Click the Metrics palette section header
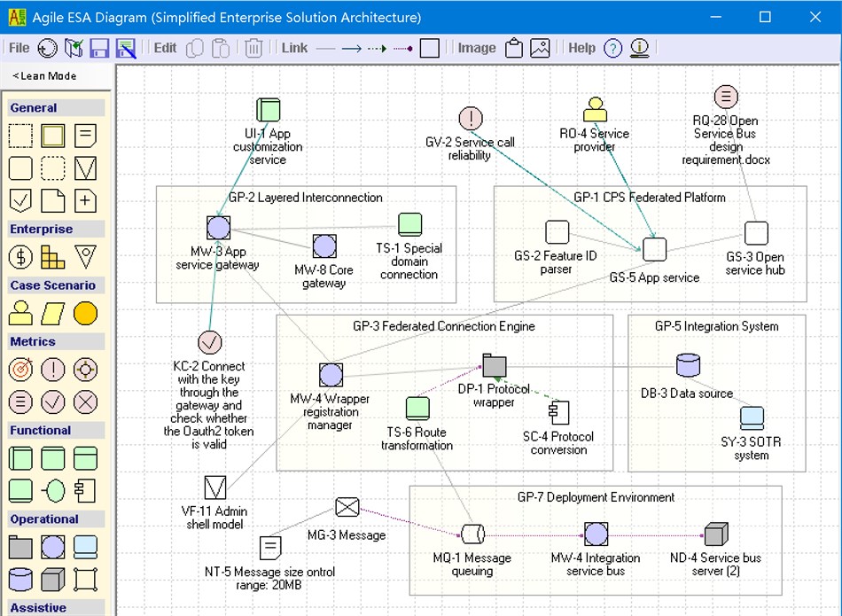Image resolution: width=842 pixels, height=616 pixels. [x=56, y=342]
